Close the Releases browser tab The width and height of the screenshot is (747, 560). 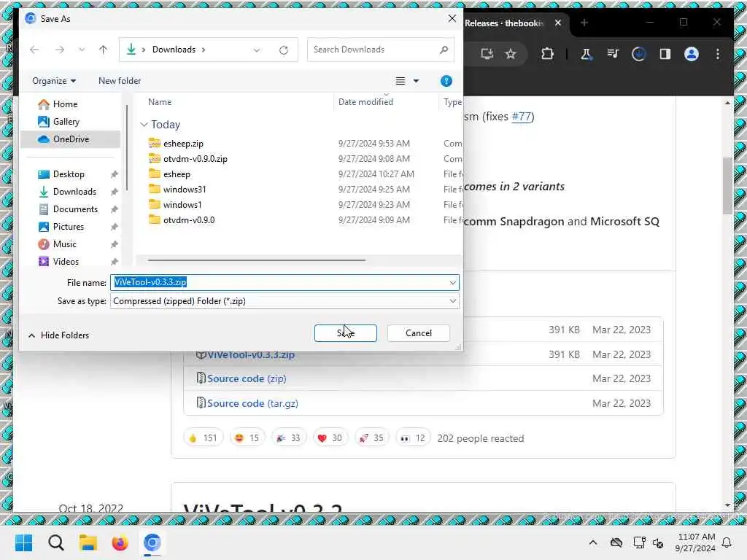click(x=558, y=23)
